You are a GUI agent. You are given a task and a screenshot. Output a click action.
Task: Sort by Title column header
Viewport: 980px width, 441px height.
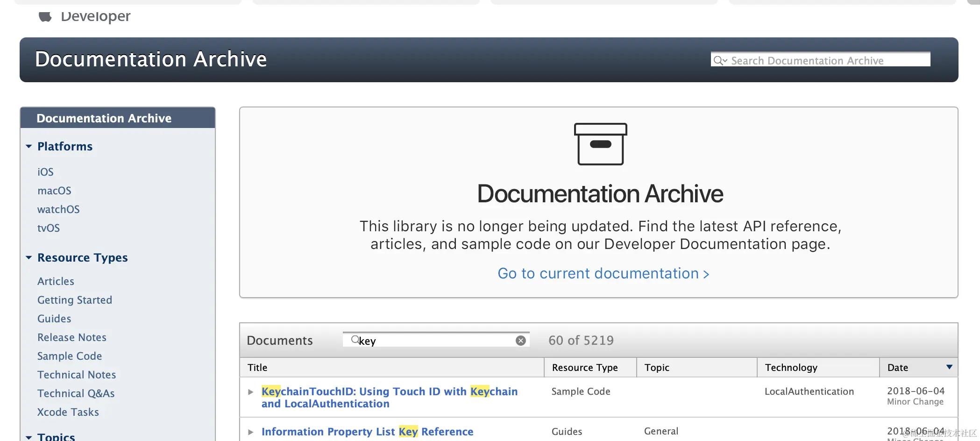[392, 368]
